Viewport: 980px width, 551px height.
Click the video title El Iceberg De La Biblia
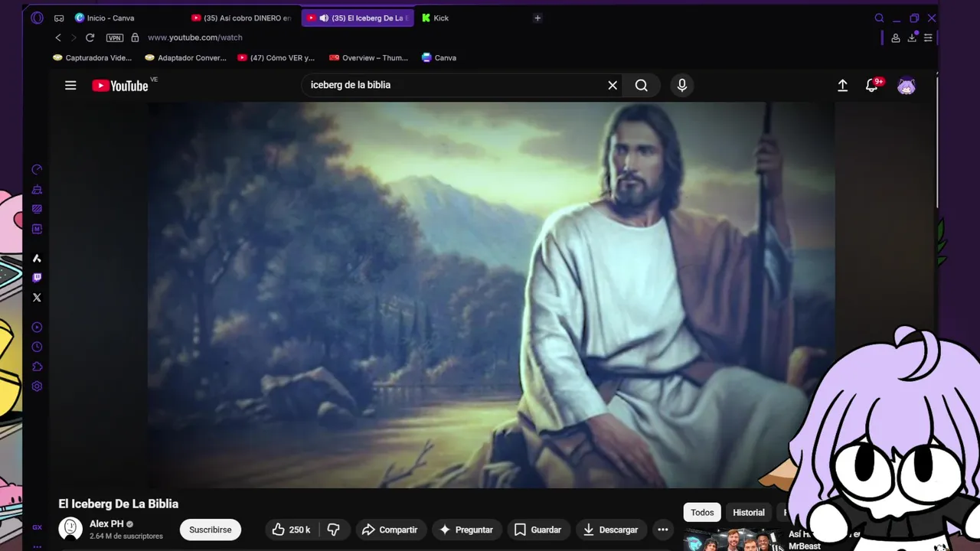[119, 504]
